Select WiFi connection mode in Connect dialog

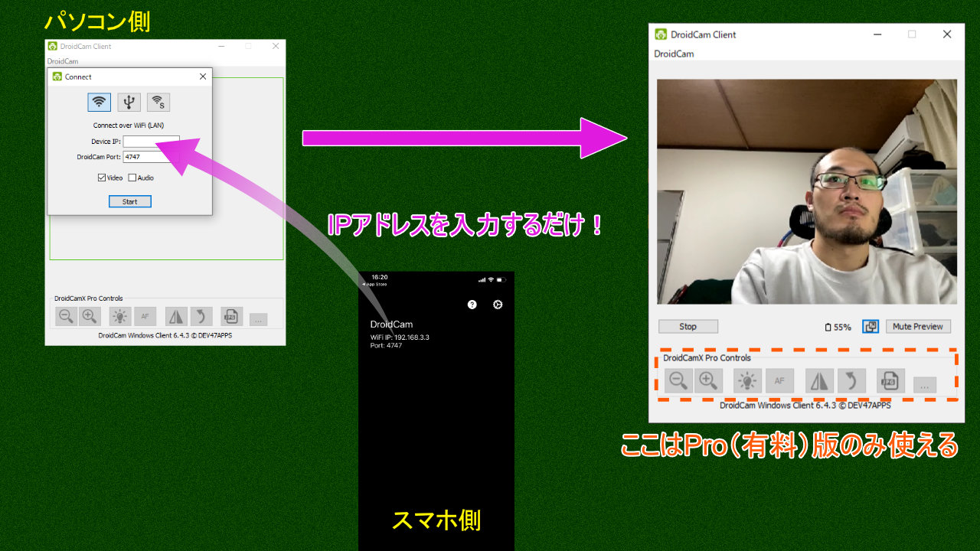[x=99, y=102]
